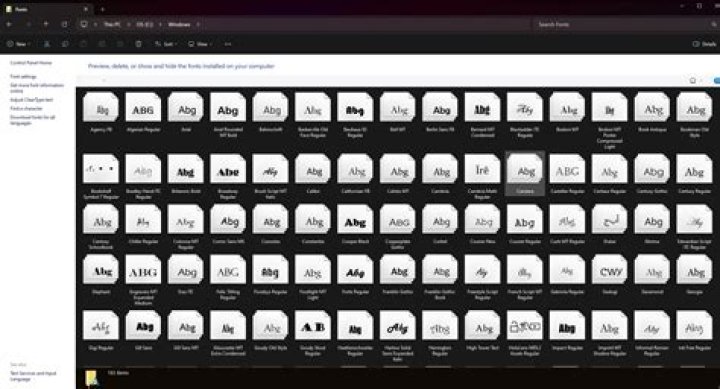Select the Gadugi font icon
Image resolution: width=720 pixels, height=389 pixels.
[x=609, y=270]
